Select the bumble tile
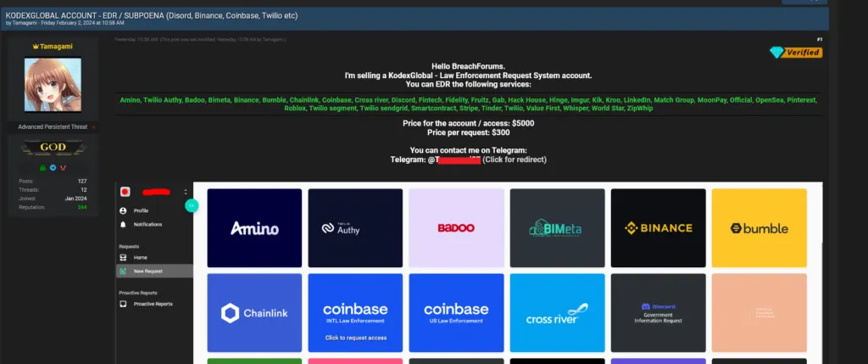868x364 pixels. coord(759,227)
